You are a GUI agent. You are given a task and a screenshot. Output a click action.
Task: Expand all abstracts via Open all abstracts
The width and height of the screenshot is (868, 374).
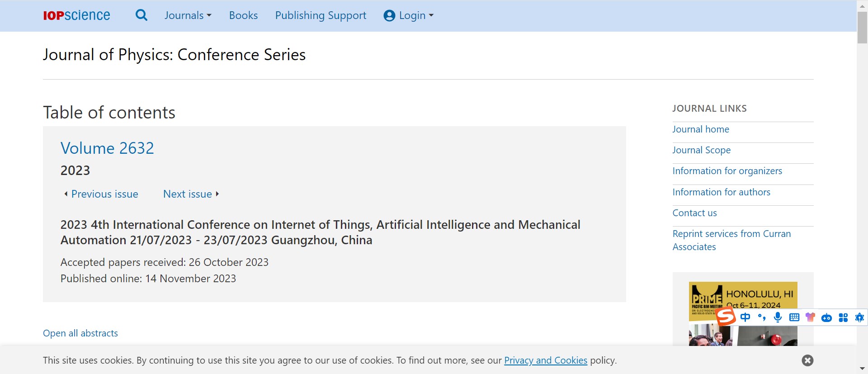point(80,333)
